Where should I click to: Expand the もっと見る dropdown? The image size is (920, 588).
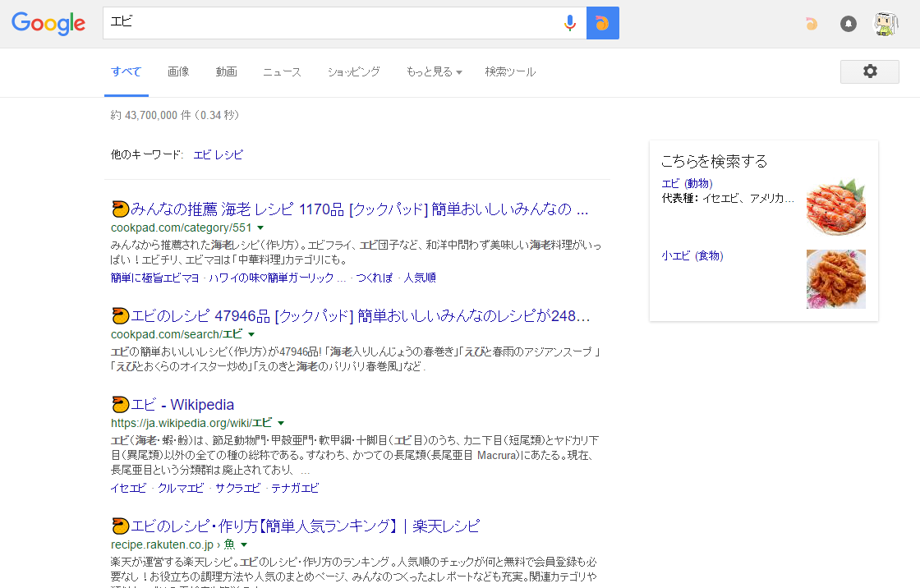pos(435,71)
